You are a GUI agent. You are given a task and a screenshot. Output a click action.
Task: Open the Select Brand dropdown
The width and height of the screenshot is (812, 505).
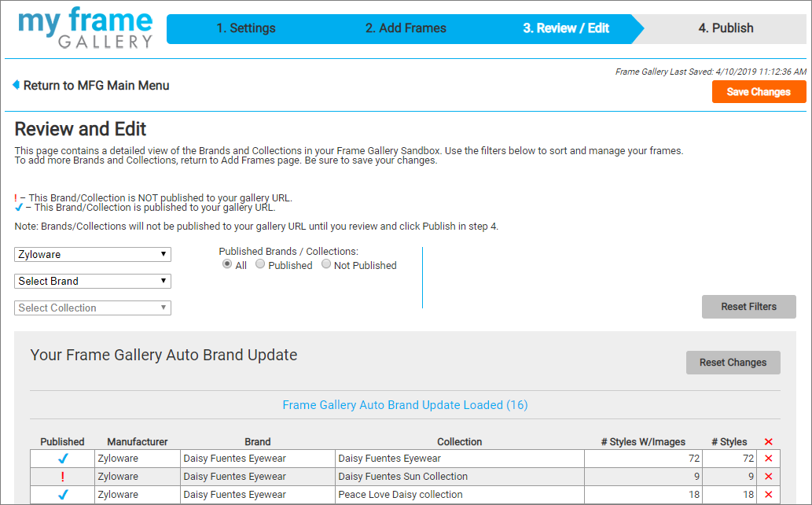[x=93, y=281]
